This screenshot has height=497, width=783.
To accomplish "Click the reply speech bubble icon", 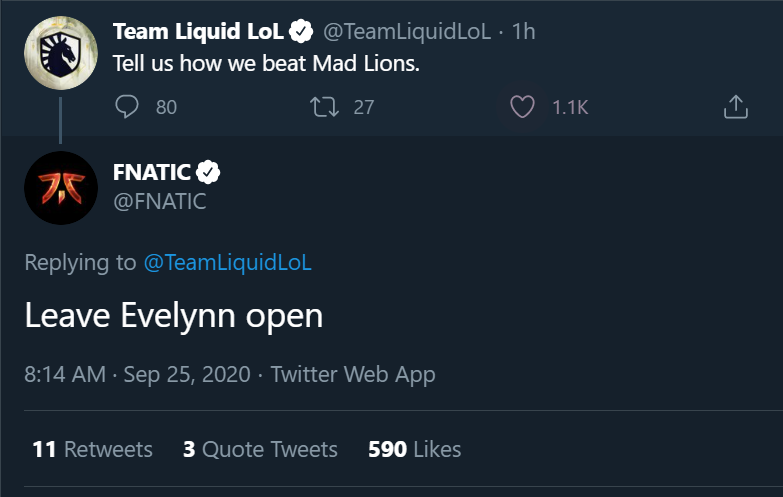I will (127, 107).
